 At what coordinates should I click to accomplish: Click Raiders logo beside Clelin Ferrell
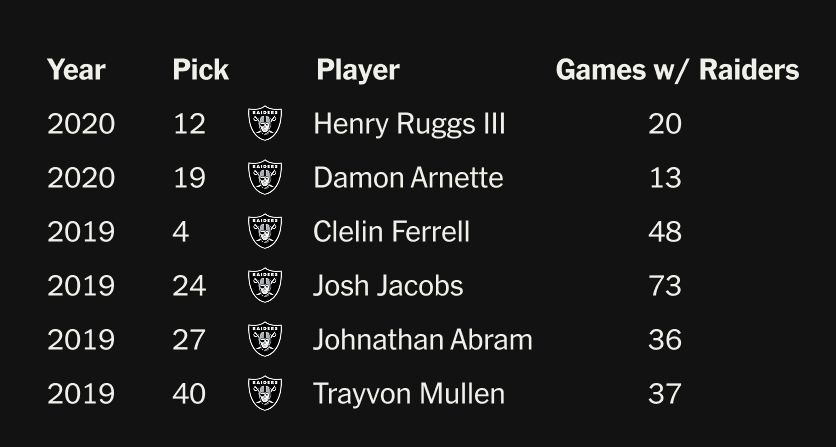265,232
